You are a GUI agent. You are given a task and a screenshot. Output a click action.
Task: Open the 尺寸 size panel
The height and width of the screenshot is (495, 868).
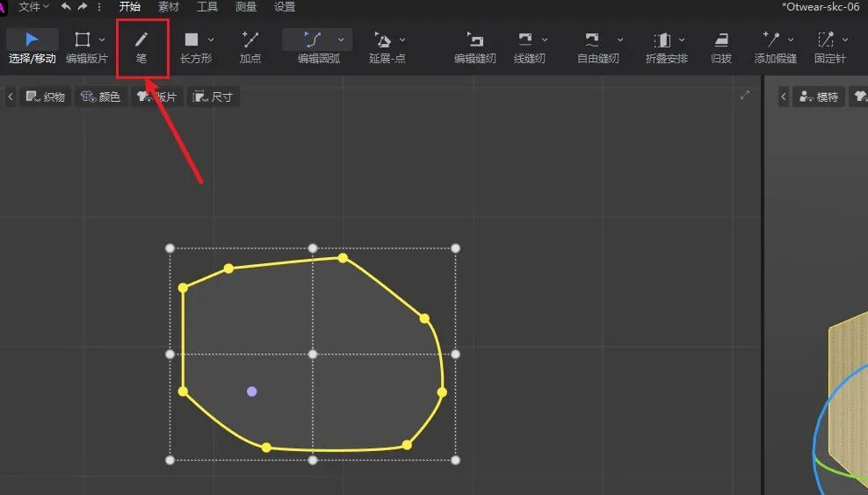(x=213, y=97)
